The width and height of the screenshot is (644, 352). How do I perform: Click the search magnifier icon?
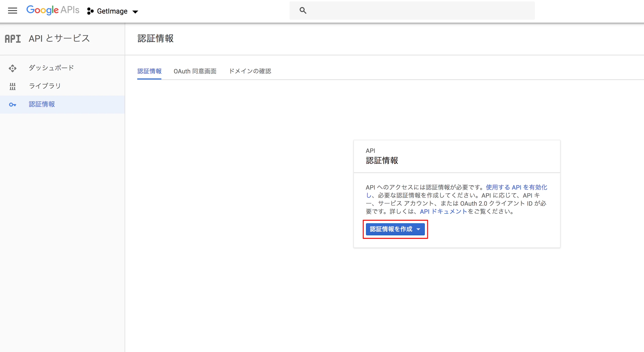[303, 10]
